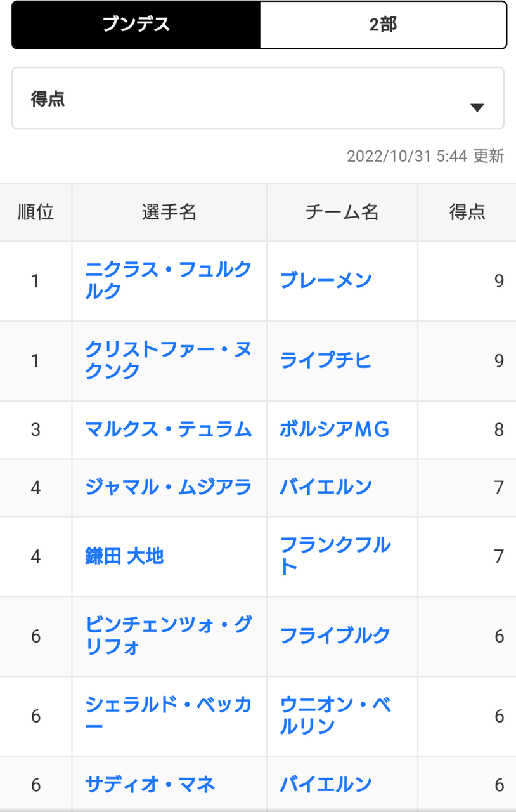This screenshot has width=516, height=812.
Task: Open team ブレーメン link
Action: [326, 280]
